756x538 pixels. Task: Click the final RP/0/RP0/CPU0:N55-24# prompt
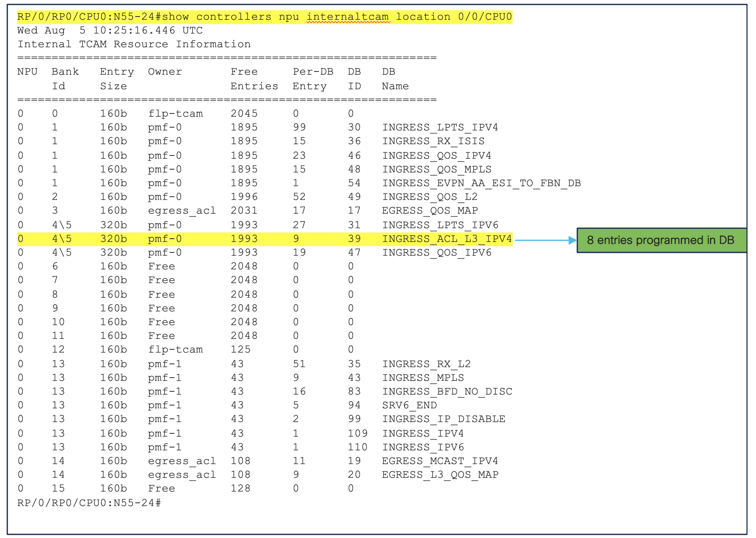89,503
